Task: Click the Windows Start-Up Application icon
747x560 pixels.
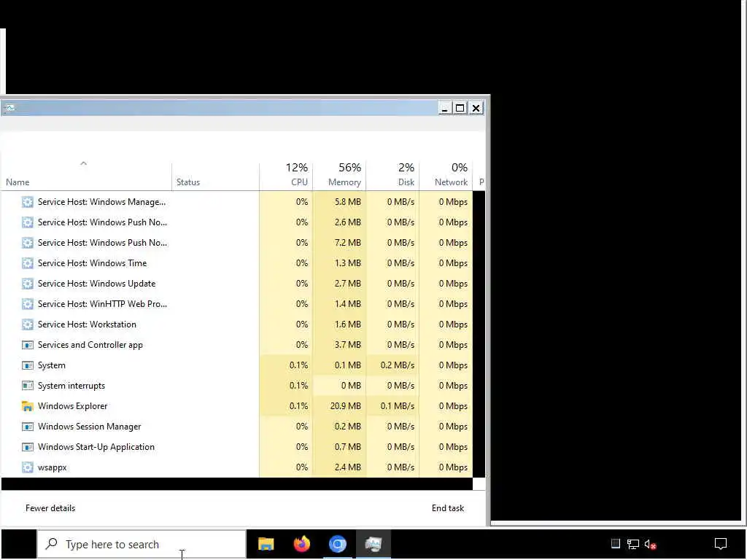Action: [x=28, y=447]
